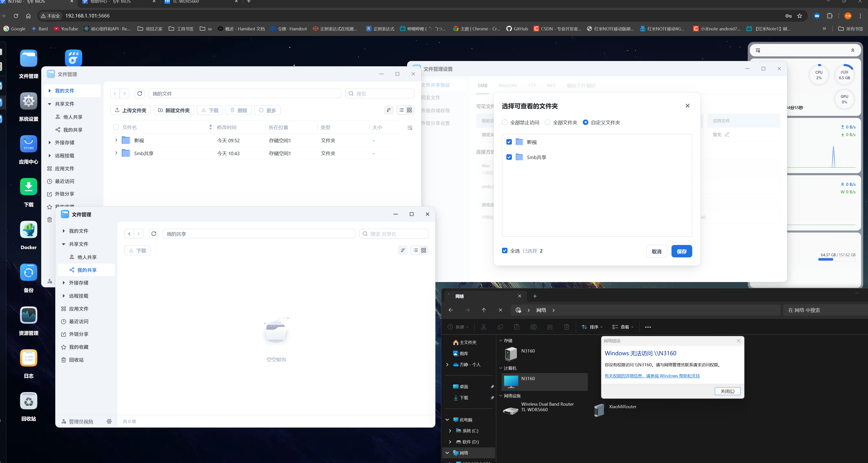Uncheck the 影视 folder checkbox in dialog
The height and width of the screenshot is (463, 868).
(509, 142)
